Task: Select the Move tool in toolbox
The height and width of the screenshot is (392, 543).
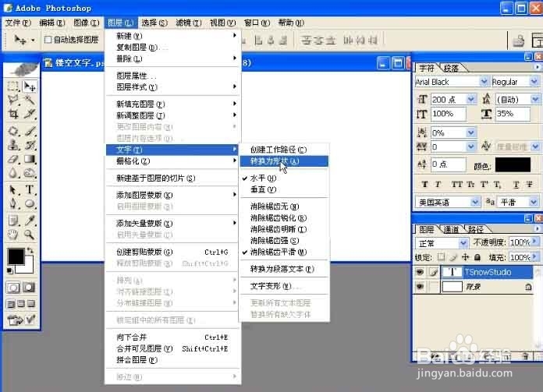Action: [x=30, y=87]
